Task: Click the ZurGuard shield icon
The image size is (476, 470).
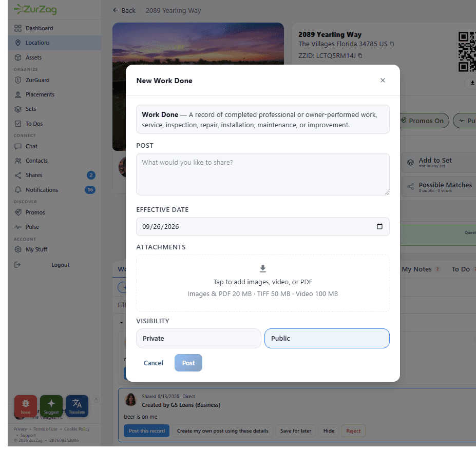Action: pos(18,80)
